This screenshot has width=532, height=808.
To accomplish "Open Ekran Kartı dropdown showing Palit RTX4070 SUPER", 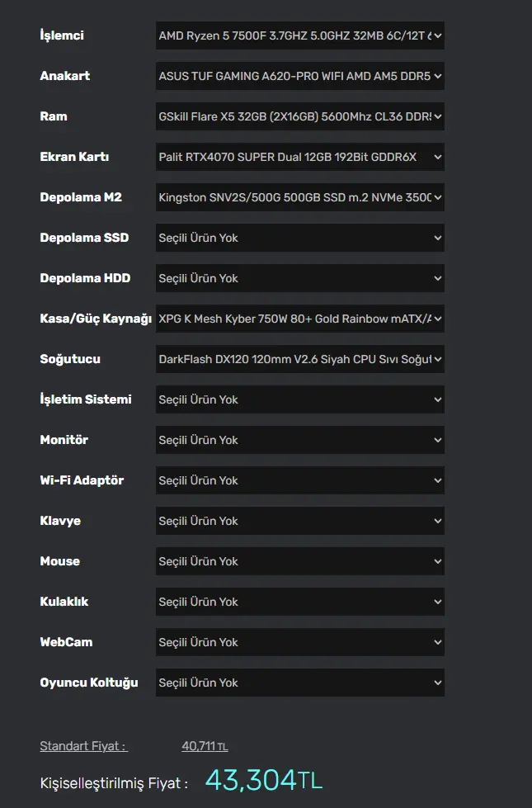I will tap(299, 157).
